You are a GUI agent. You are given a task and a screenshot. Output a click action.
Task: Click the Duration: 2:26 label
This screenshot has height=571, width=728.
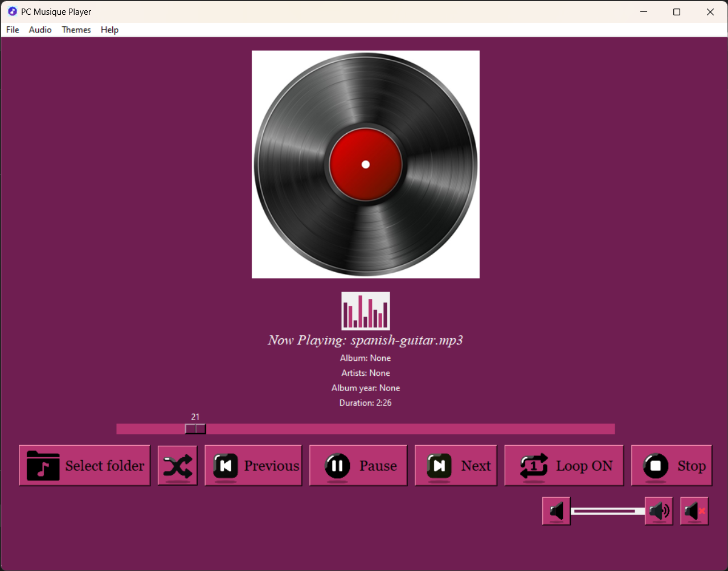(x=366, y=402)
